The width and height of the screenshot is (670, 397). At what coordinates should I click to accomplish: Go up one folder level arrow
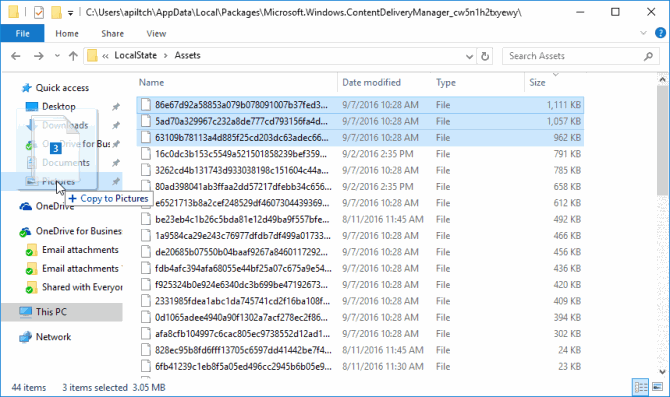point(73,56)
